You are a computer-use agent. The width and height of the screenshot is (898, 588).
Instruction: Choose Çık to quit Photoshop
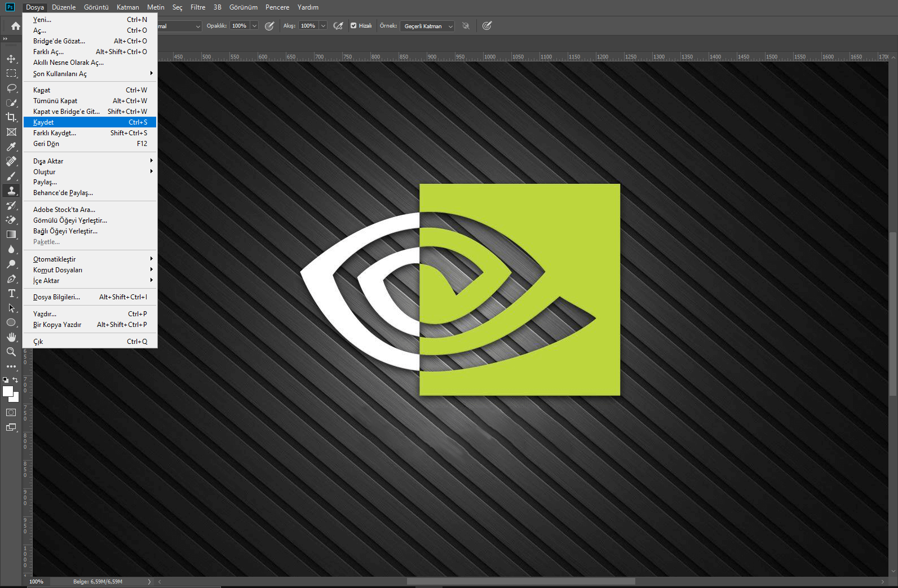click(90, 342)
